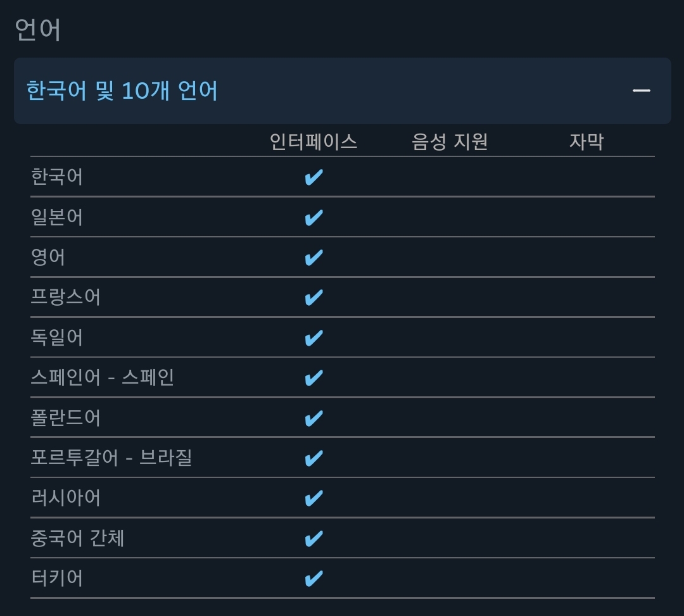
Task: Click the '한국어 및 10개 언어' header
Action: tap(122, 91)
